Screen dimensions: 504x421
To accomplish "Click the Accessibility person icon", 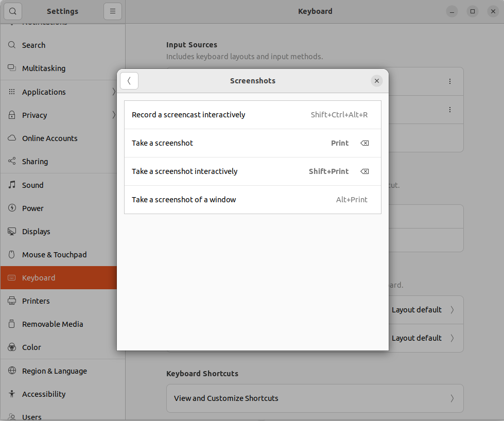I will pos(12,394).
